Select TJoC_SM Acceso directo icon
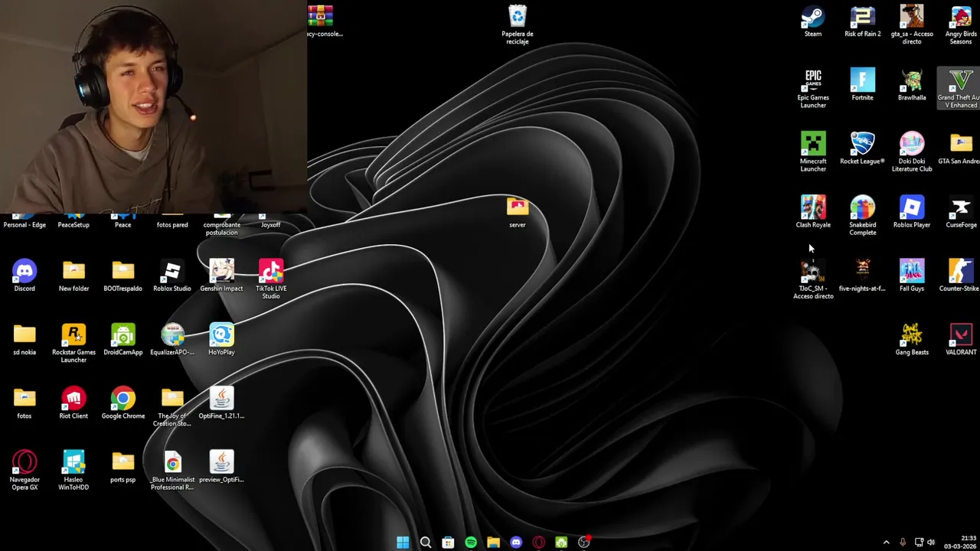Screen dimensions: 980x551 813,279
